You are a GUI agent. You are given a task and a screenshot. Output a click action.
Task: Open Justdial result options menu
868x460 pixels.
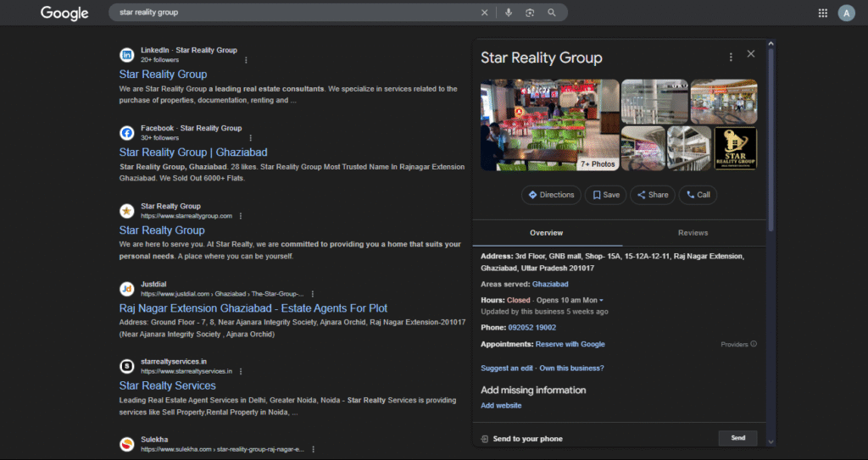click(312, 294)
